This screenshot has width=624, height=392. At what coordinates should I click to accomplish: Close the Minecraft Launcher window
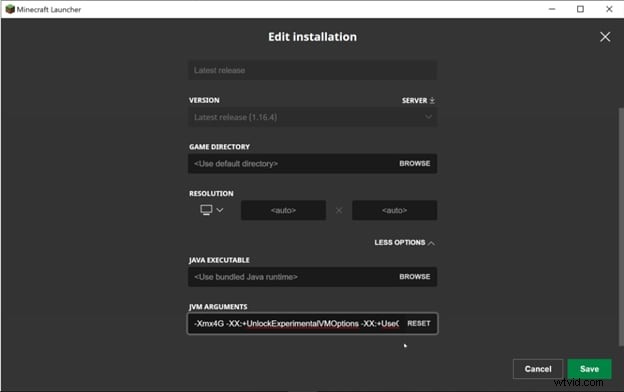click(x=609, y=9)
